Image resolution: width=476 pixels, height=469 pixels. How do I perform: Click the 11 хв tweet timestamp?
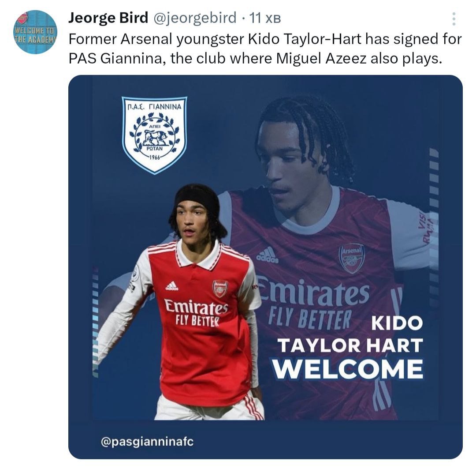point(265,18)
